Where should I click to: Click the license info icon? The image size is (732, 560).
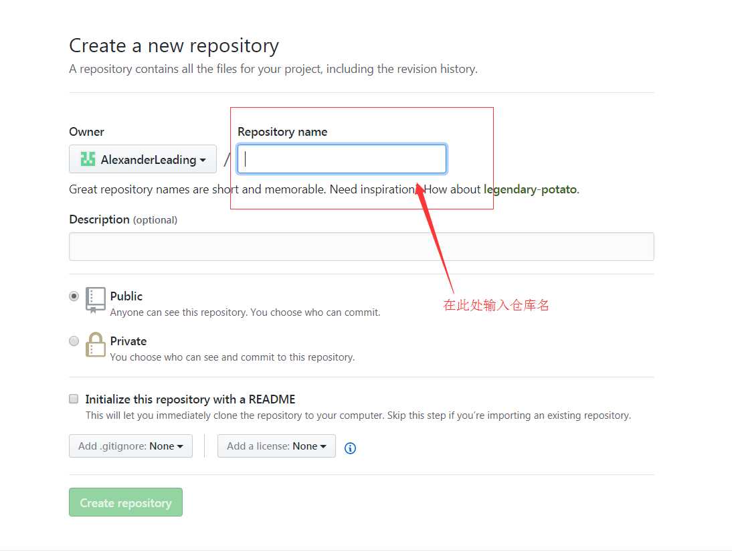click(x=350, y=448)
